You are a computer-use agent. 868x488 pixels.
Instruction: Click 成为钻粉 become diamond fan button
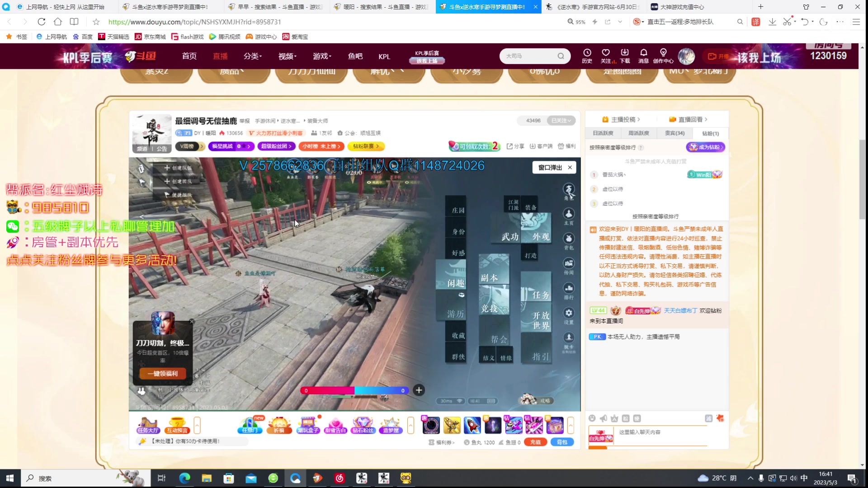(705, 147)
